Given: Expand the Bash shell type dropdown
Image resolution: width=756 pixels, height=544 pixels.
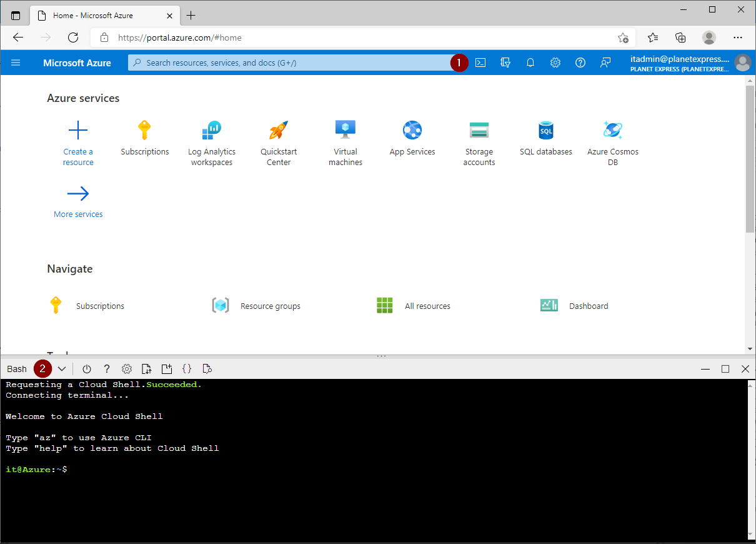Looking at the screenshot, I should point(61,369).
